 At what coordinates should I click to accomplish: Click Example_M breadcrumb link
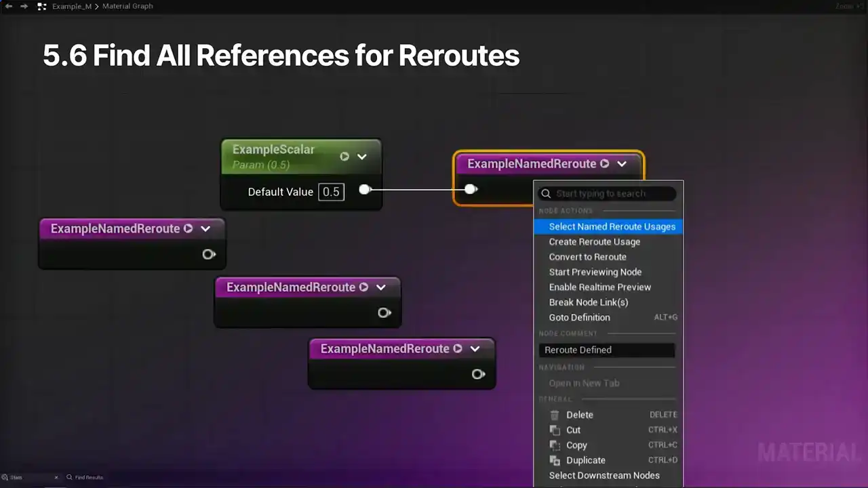[x=71, y=6]
